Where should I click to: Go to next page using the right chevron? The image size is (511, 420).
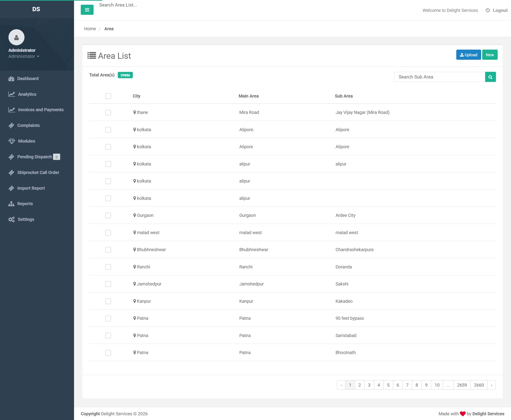[x=491, y=385]
